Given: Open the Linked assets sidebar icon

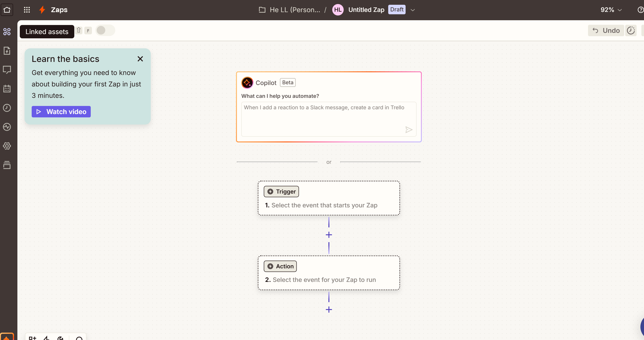Looking at the screenshot, I should coord(7,32).
